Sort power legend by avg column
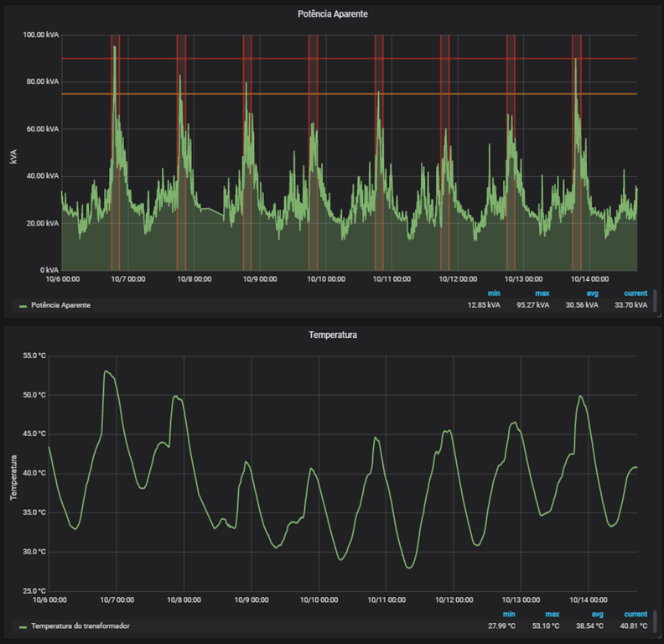The width and height of the screenshot is (664, 644). coord(591,293)
